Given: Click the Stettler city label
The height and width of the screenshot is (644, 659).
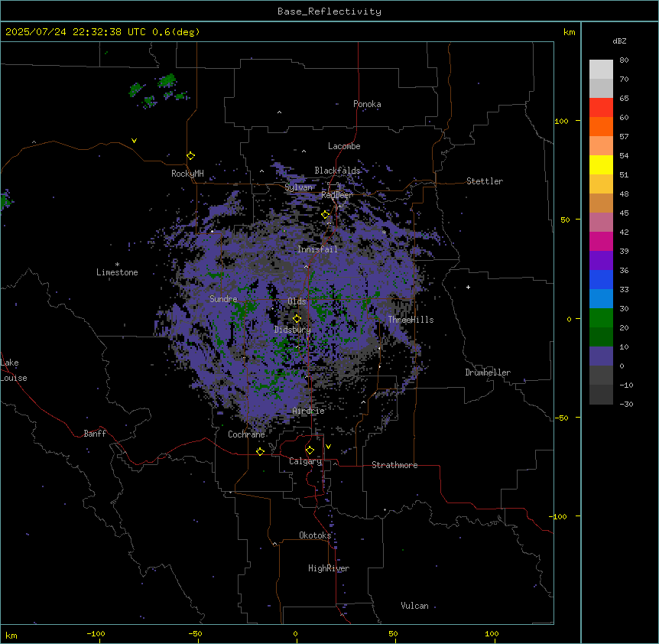Looking at the screenshot, I should [485, 181].
